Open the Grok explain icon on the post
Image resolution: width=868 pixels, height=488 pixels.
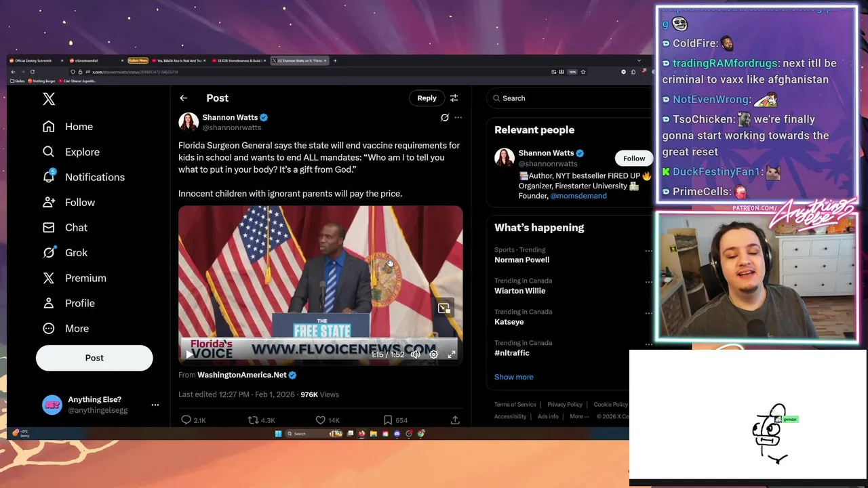(445, 117)
